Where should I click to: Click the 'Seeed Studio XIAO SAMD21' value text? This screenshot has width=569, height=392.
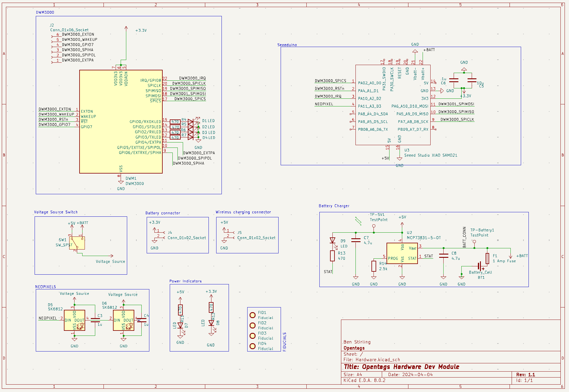pyautogui.click(x=431, y=155)
